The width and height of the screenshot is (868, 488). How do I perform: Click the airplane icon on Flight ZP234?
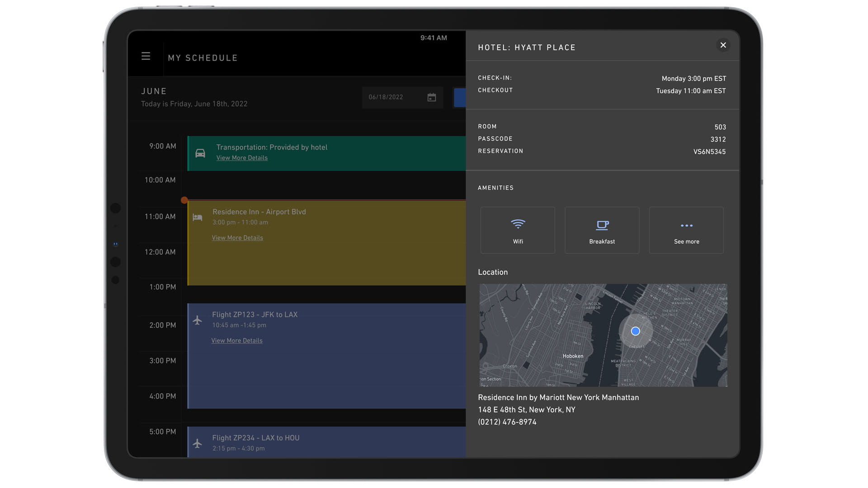(x=197, y=443)
